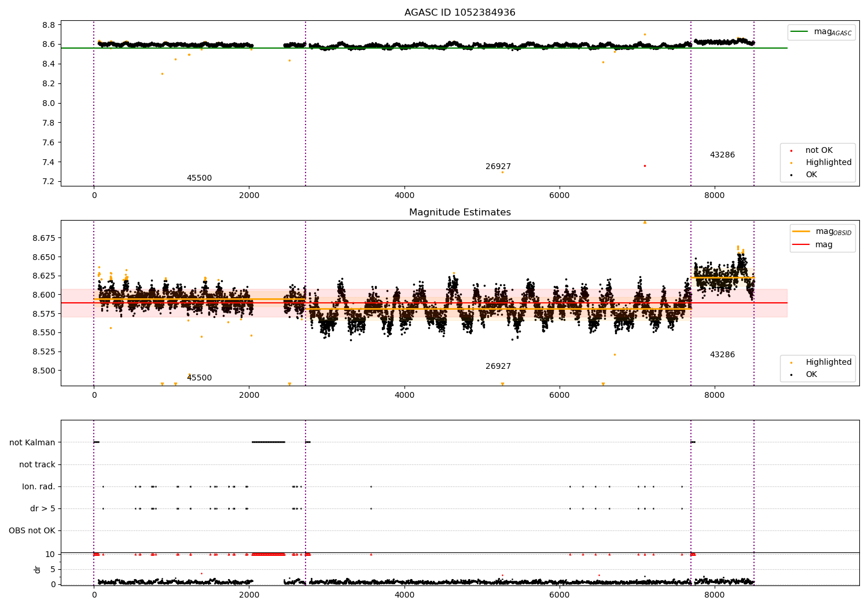This screenshot has width=868, height=608.
Task: Click the 'not track' row label
Action: click(37, 465)
